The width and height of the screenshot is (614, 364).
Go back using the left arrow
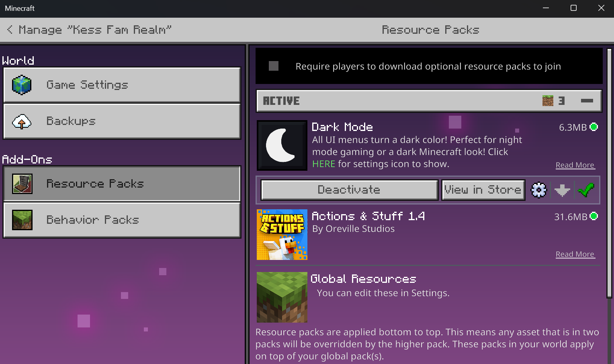point(10,30)
